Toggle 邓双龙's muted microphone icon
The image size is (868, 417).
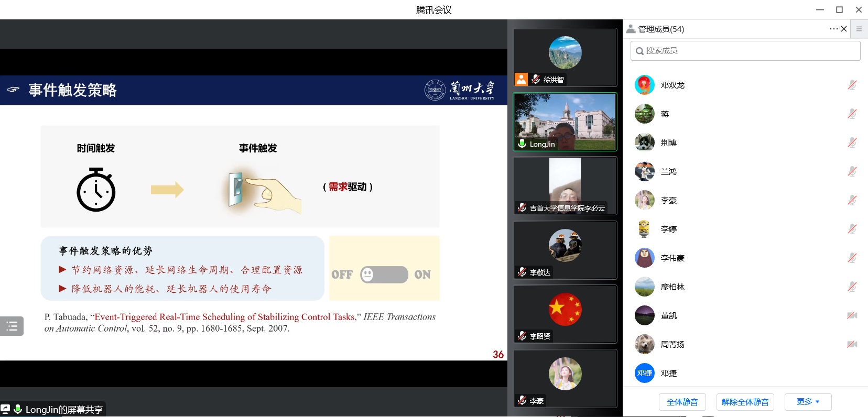click(852, 85)
